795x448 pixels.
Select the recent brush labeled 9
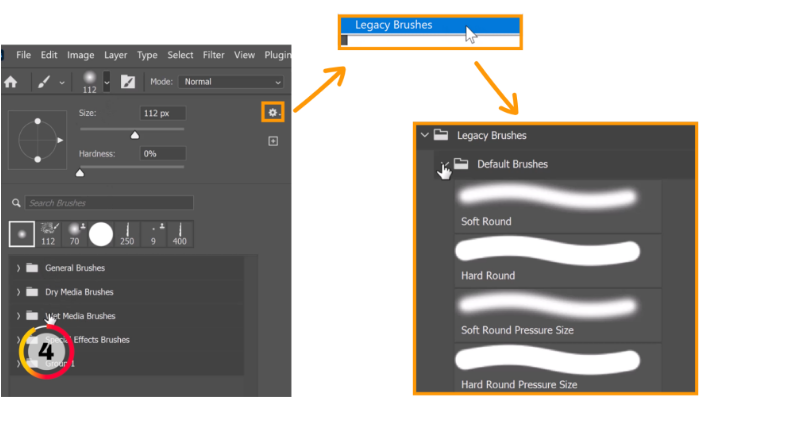click(154, 234)
